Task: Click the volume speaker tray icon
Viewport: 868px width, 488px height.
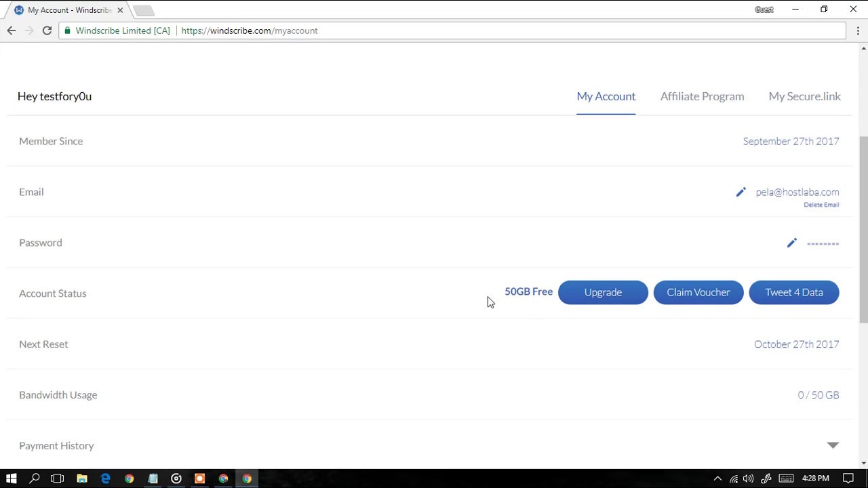Action: coord(749,479)
